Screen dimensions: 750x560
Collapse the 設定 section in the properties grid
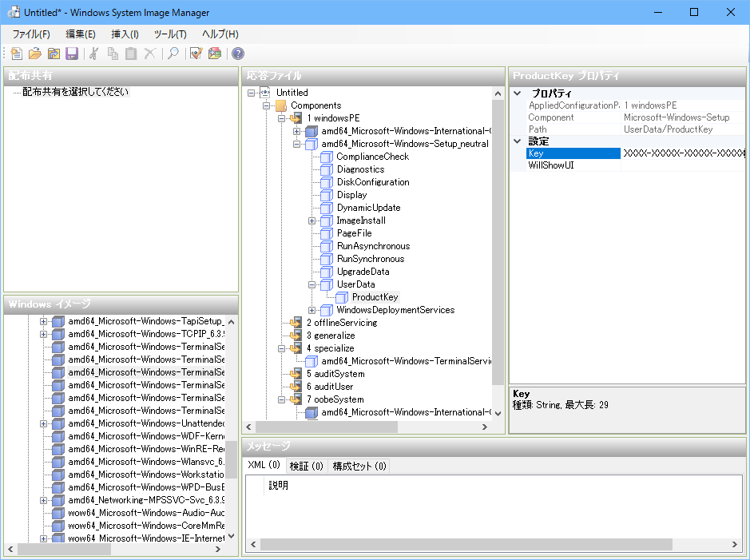(517, 141)
